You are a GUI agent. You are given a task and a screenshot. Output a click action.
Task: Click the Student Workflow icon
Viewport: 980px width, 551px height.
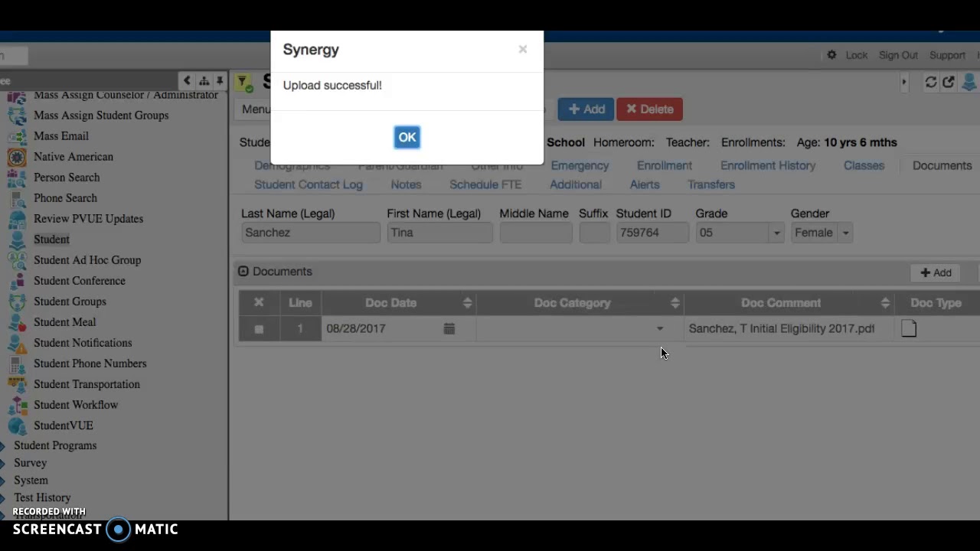coord(17,405)
